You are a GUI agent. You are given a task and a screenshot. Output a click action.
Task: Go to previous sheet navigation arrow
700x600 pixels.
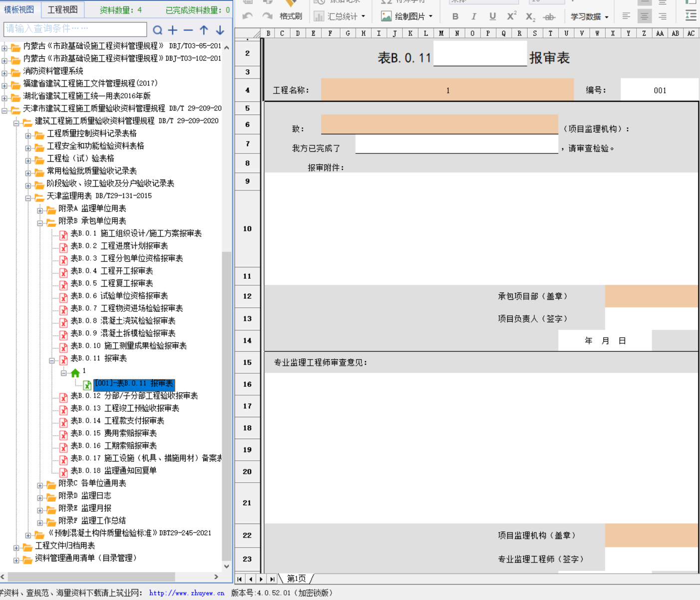click(x=251, y=579)
